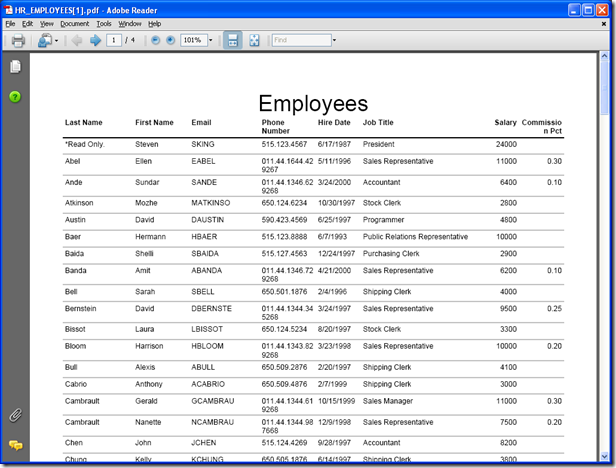Click the Purchasing Clerk job title
616x468 pixels.
coord(391,253)
